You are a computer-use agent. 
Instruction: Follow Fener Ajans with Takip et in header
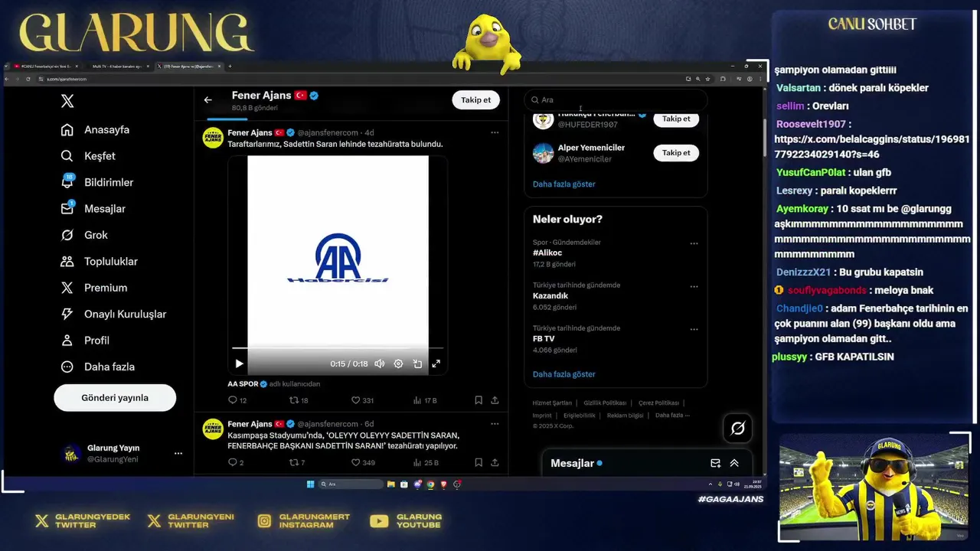475,100
